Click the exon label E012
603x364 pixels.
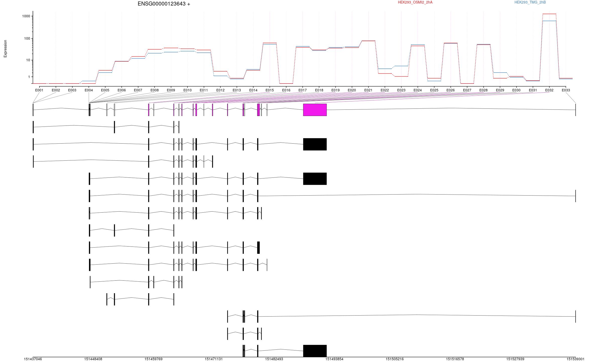220,90
